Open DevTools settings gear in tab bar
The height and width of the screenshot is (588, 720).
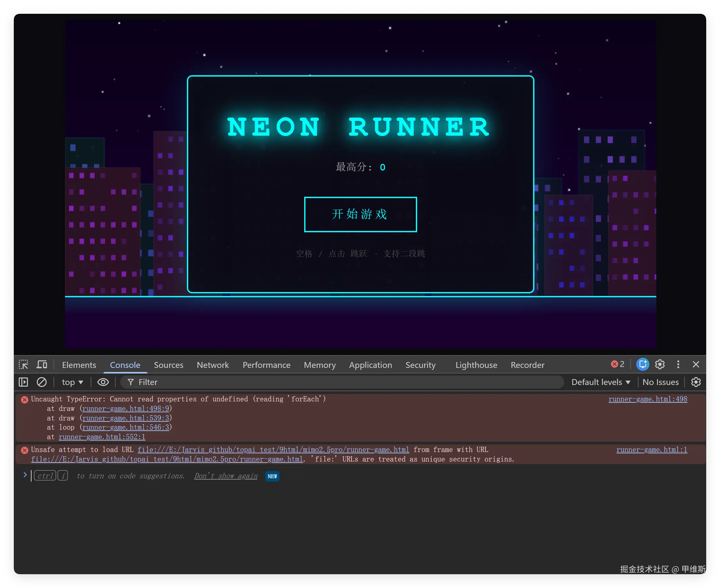660,364
